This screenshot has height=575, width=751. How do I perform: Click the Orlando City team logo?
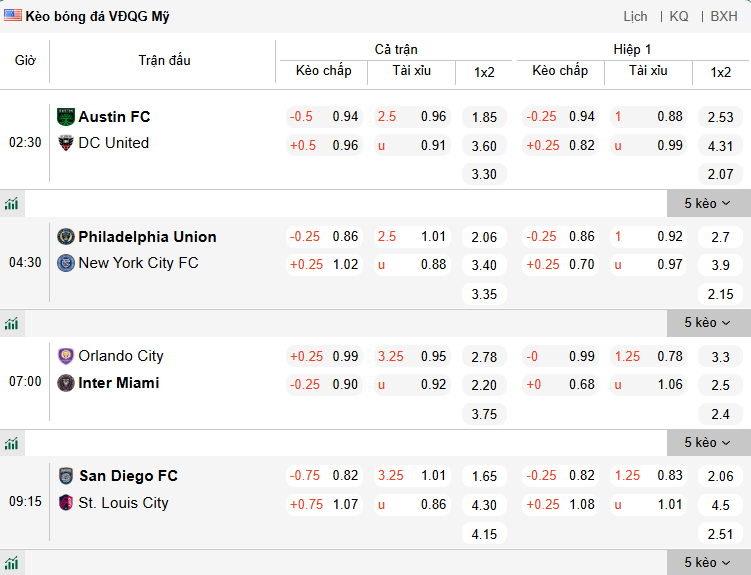pyautogui.click(x=66, y=356)
